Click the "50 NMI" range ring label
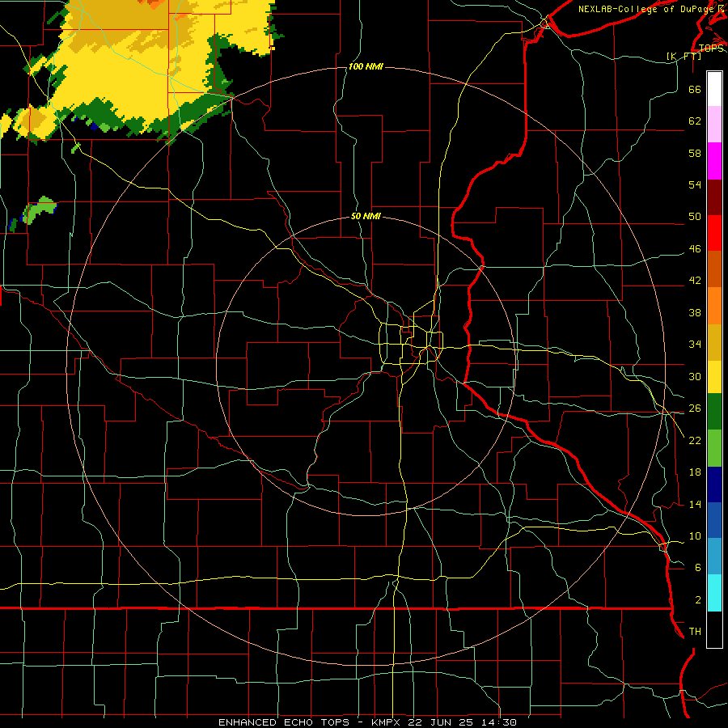This screenshot has height=728, width=728. pos(366,216)
